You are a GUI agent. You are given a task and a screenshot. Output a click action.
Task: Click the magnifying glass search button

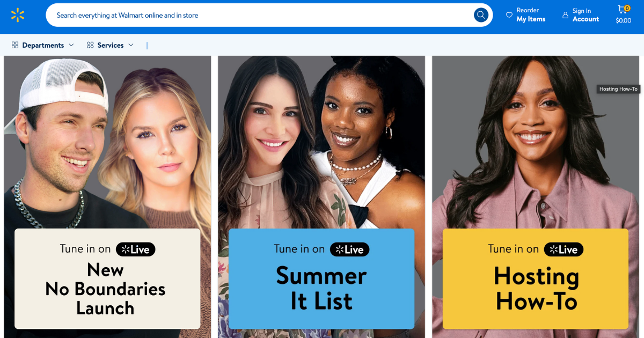point(481,15)
